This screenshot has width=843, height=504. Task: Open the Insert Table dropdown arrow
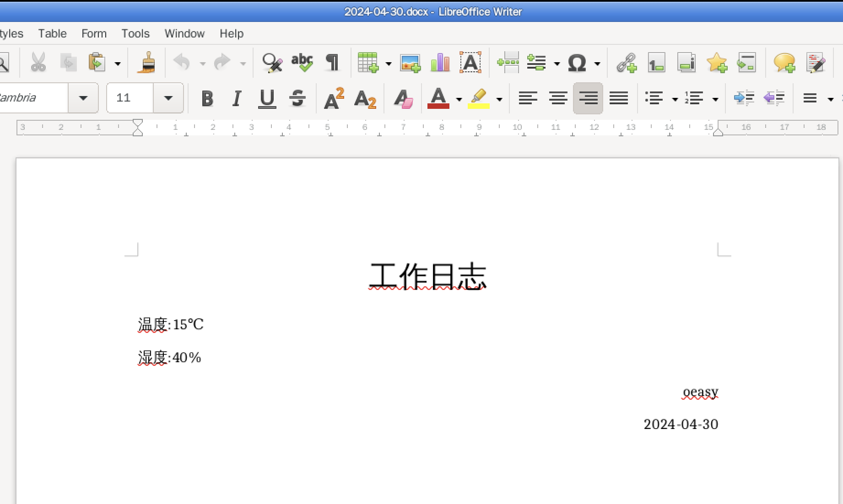pyautogui.click(x=389, y=64)
